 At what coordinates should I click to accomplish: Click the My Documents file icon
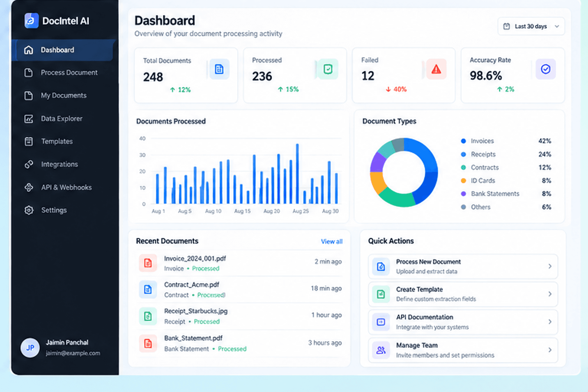[x=29, y=96]
